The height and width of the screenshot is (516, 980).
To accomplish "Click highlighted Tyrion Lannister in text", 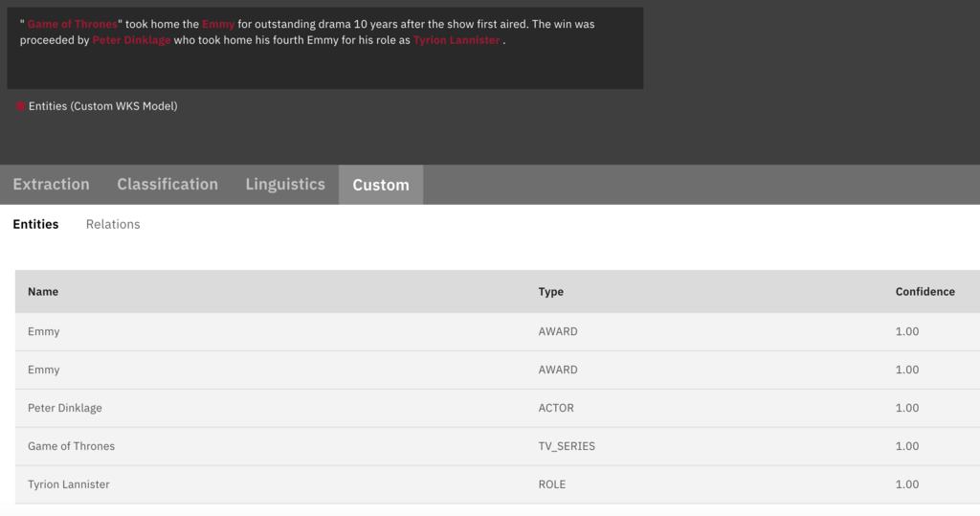I will tap(457, 40).
